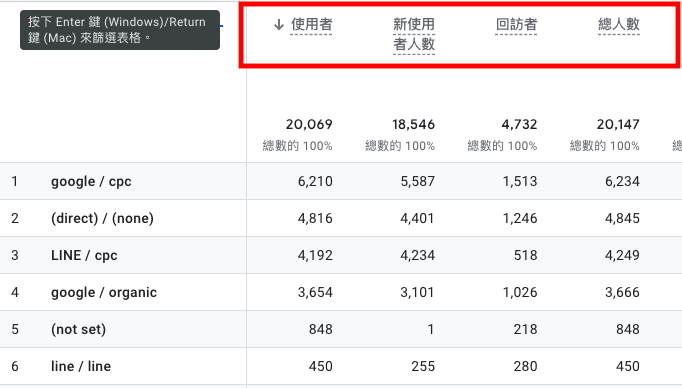This screenshot has height=388, width=682.
Task: Click the LINE / cpc returning value 518
Action: [525, 255]
